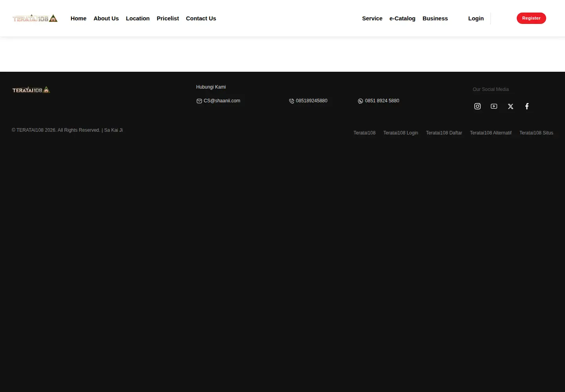Viewport: 565px width, 392px height.
Task: Open the Service menu
Action: point(372,18)
